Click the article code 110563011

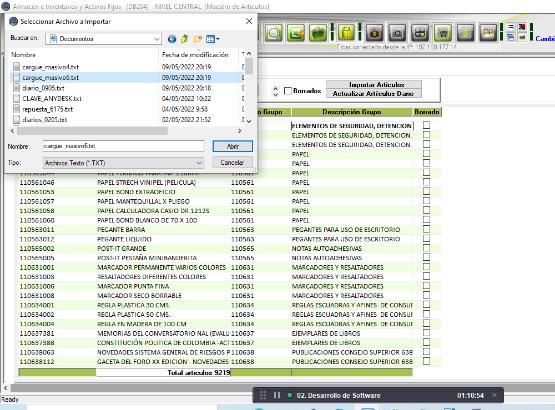pyautogui.click(x=37, y=229)
